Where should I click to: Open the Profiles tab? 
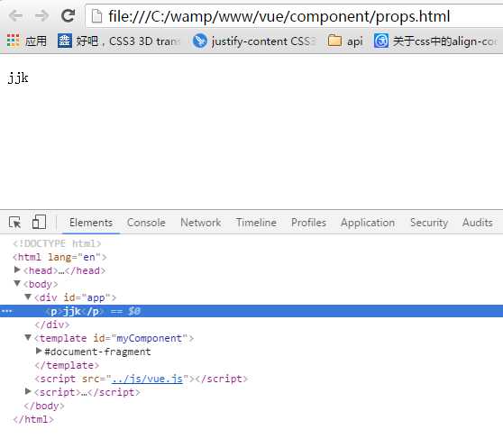point(308,223)
